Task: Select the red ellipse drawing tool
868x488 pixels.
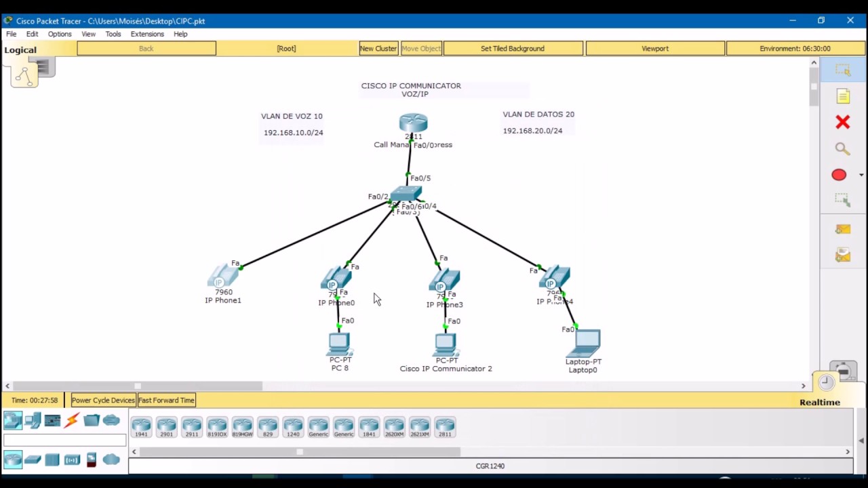Action: [x=839, y=175]
